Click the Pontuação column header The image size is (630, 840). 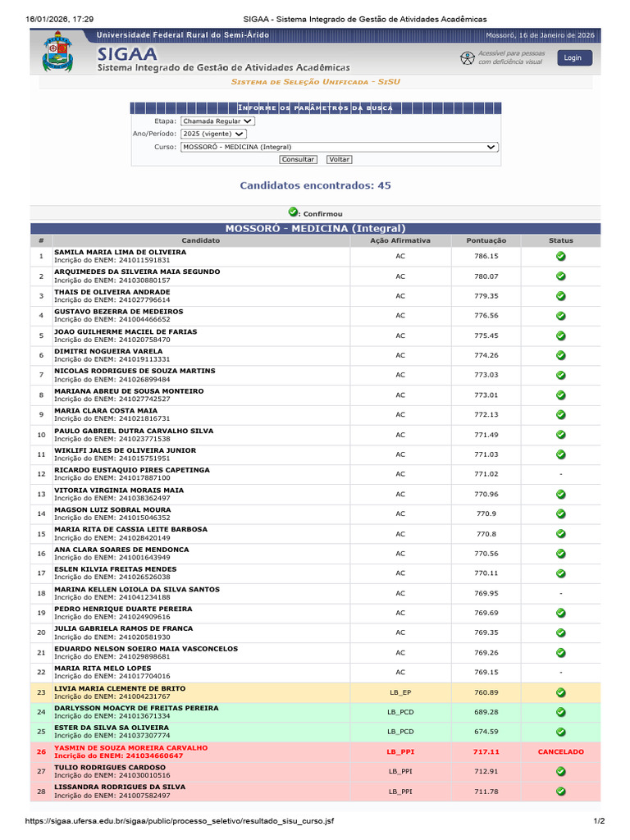point(486,240)
